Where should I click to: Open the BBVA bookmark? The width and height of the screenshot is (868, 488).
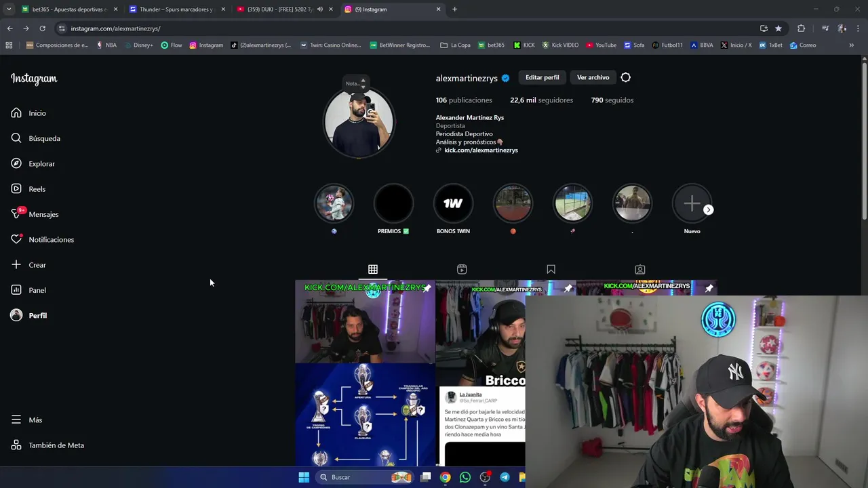coord(702,45)
